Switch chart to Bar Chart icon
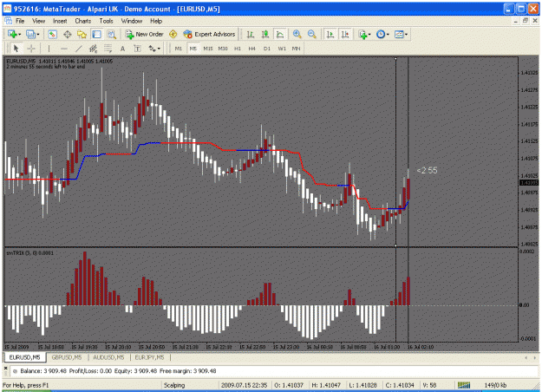The image size is (542, 392). tap(251, 34)
